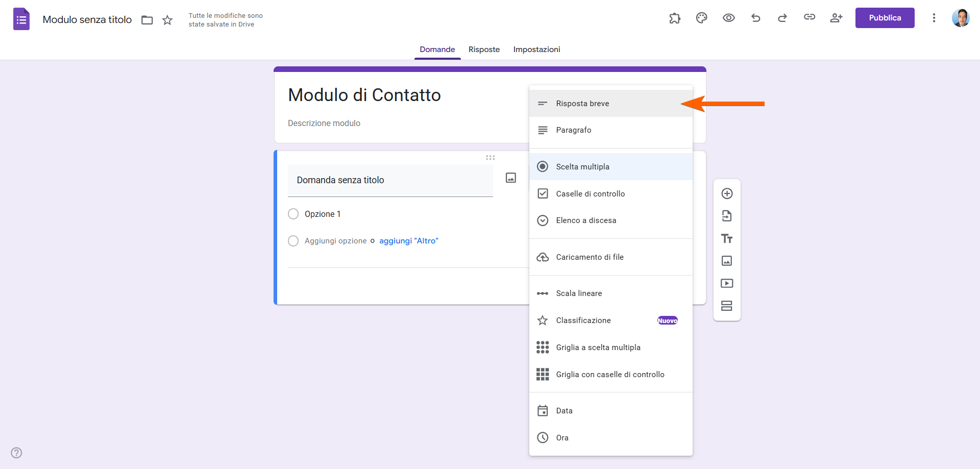Click the import questions icon

[x=727, y=216]
